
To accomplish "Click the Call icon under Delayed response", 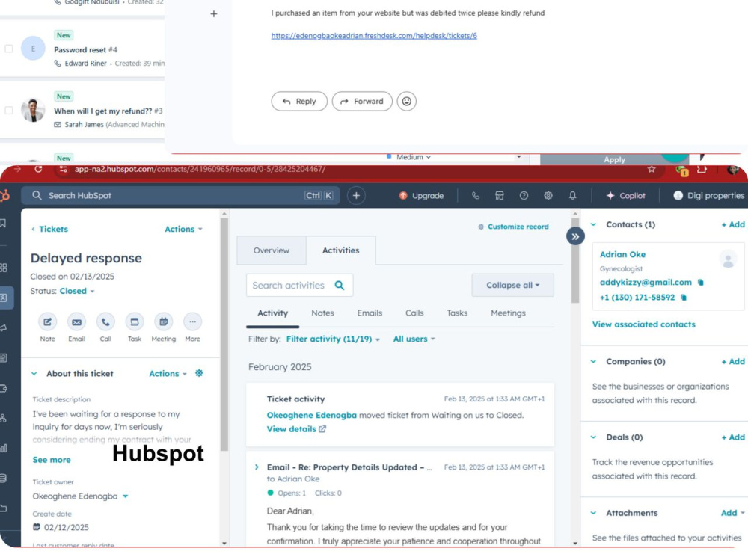I will 105,322.
